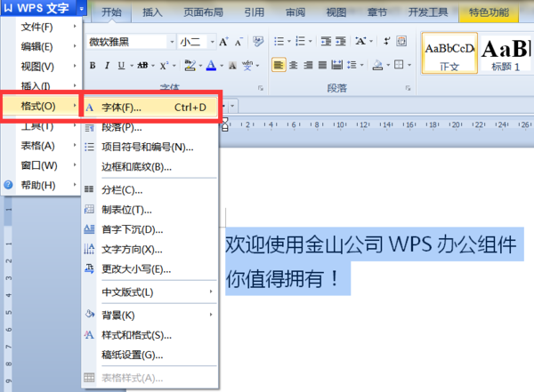The image size is (534, 392).
Task: Increase font size with grow icon
Action: pyautogui.click(x=223, y=42)
